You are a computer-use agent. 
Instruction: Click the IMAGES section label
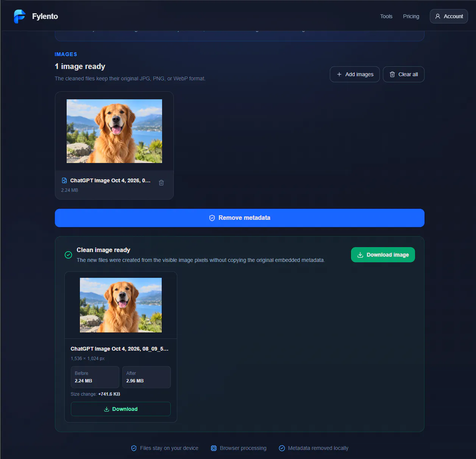click(x=66, y=54)
